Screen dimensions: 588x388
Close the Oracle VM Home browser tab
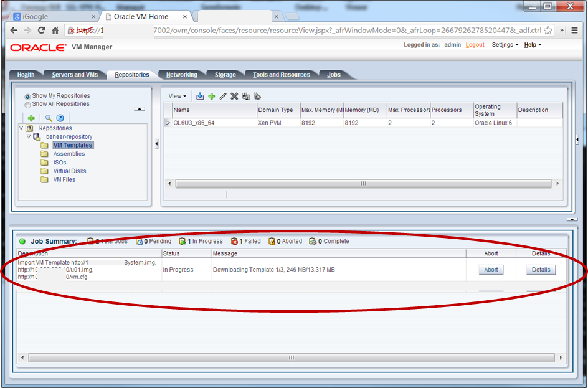pyautogui.click(x=185, y=16)
